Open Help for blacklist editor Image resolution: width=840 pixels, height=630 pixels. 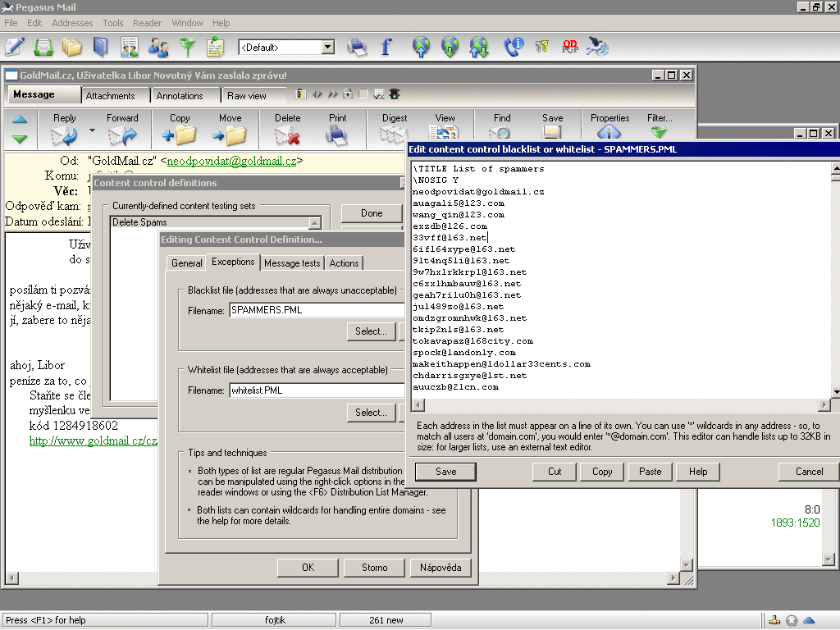click(x=698, y=472)
